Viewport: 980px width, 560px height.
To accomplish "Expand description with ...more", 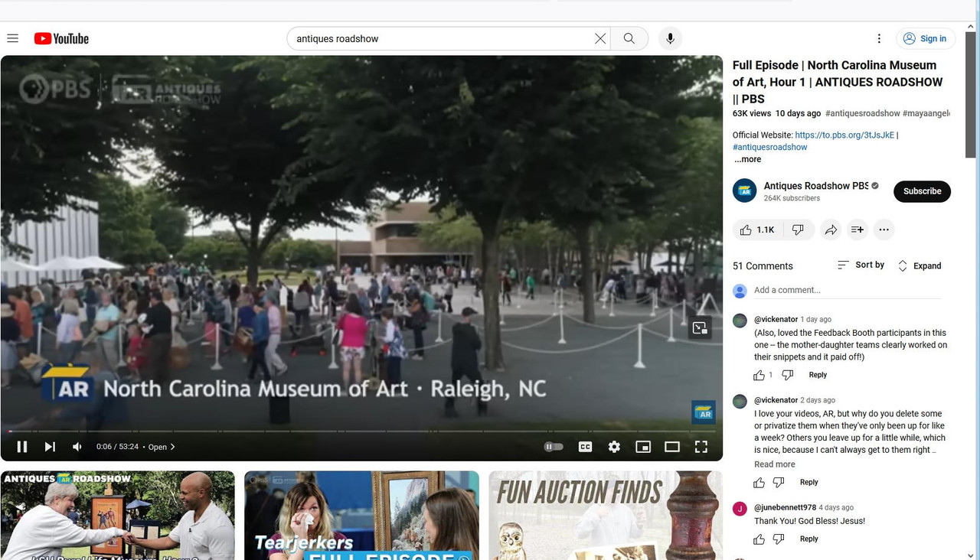I will point(747,159).
